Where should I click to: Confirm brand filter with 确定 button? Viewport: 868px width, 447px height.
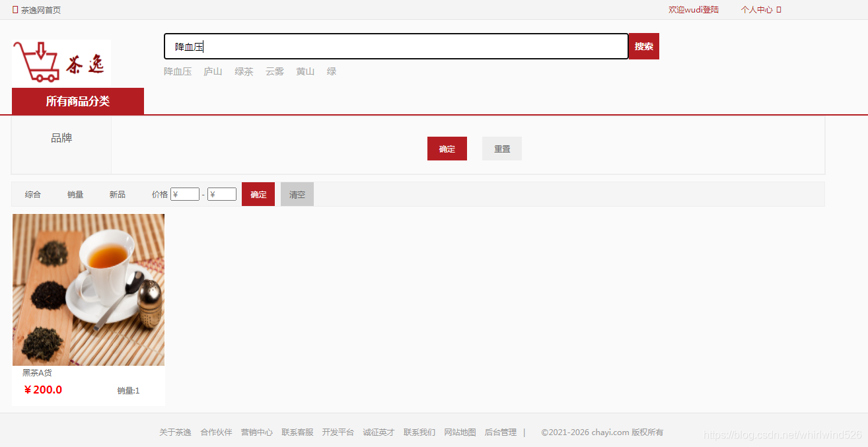pyautogui.click(x=447, y=149)
